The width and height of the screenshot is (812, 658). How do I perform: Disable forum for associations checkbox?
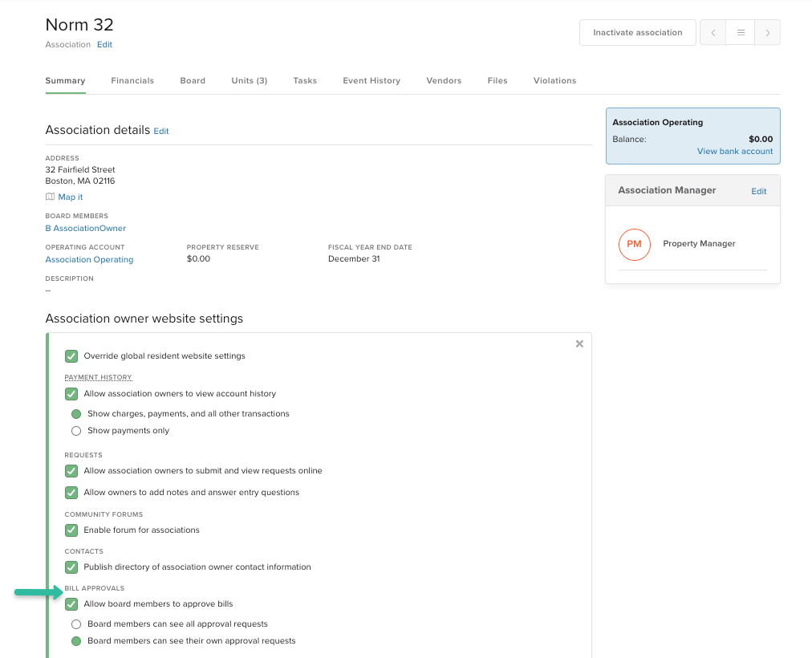click(x=71, y=530)
